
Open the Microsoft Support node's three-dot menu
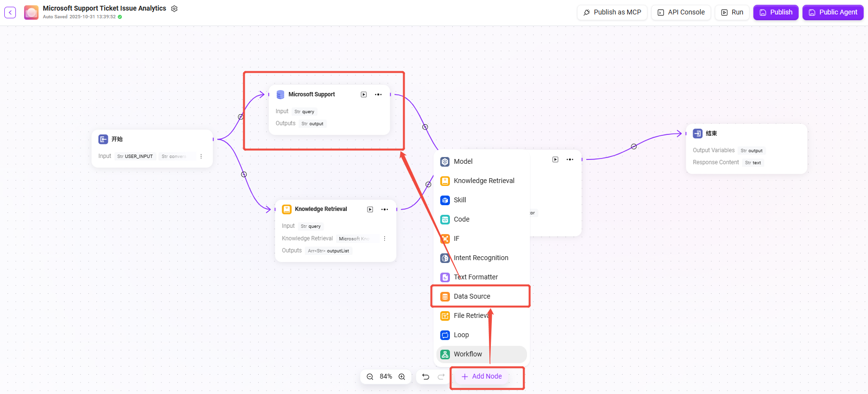click(378, 94)
